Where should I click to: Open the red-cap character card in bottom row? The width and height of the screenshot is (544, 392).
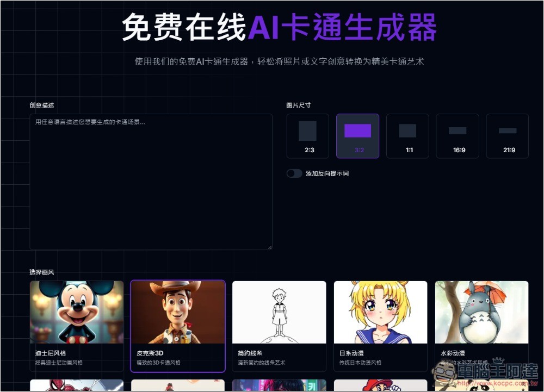(380, 385)
